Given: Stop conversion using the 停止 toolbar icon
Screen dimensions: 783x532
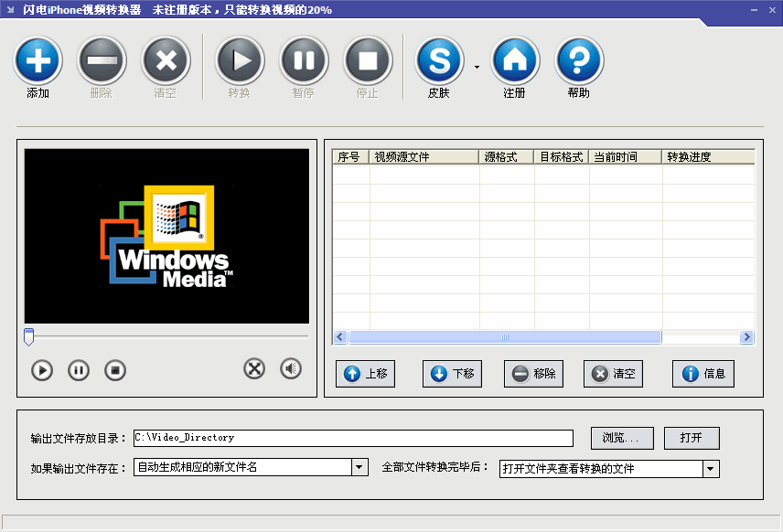Looking at the screenshot, I should click(368, 61).
